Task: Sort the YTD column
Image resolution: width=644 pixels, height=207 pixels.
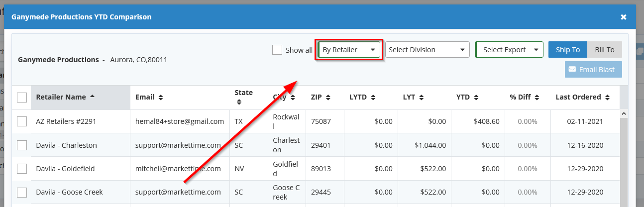Action: click(x=476, y=98)
